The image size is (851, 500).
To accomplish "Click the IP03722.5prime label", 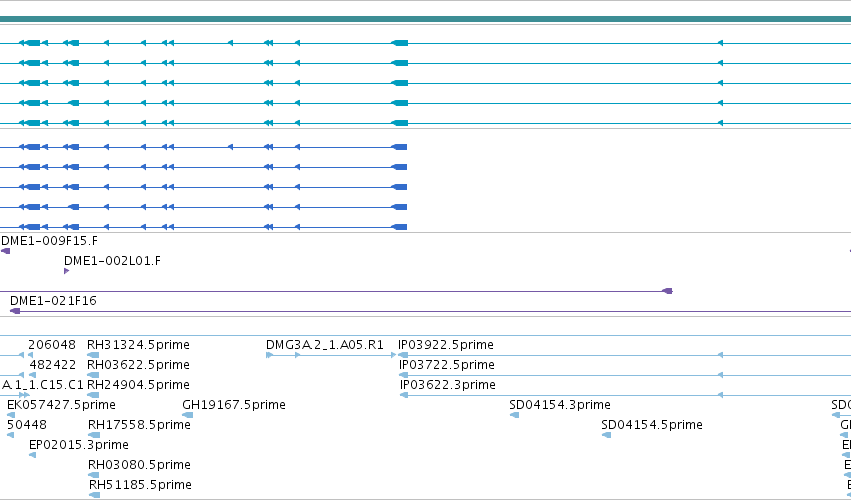I will (447, 364).
